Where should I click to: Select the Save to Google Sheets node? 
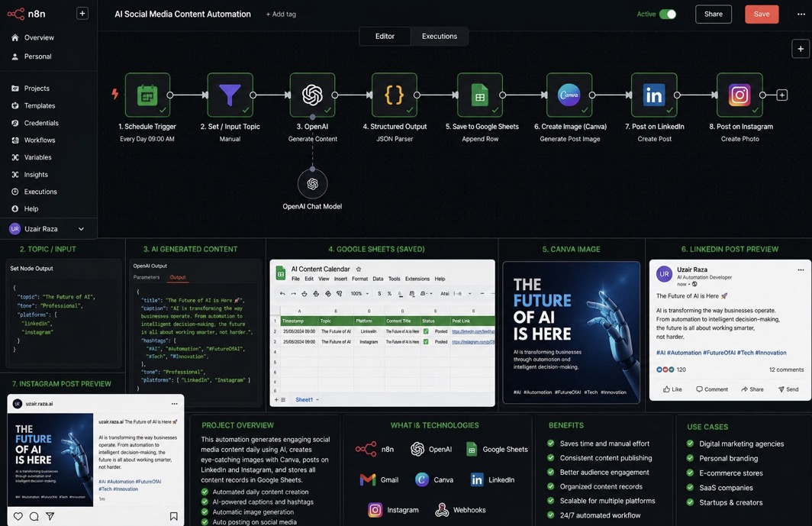tap(480, 95)
